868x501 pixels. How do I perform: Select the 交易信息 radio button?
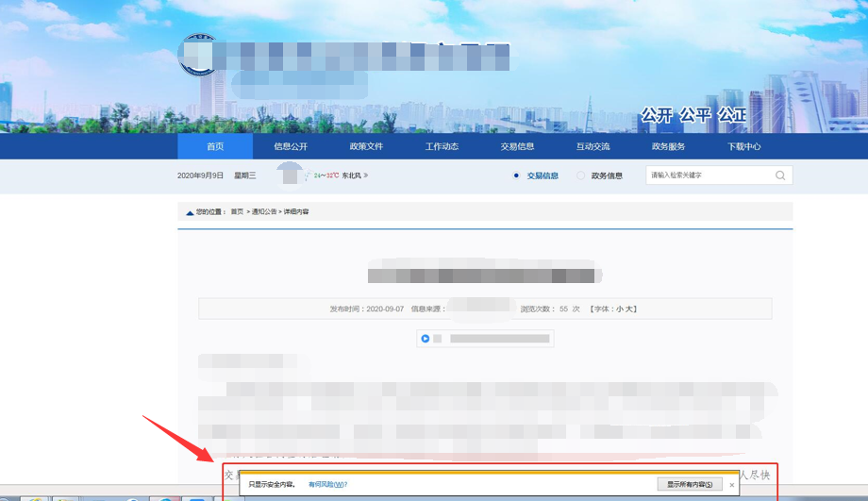pyautogui.click(x=516, y=175)
